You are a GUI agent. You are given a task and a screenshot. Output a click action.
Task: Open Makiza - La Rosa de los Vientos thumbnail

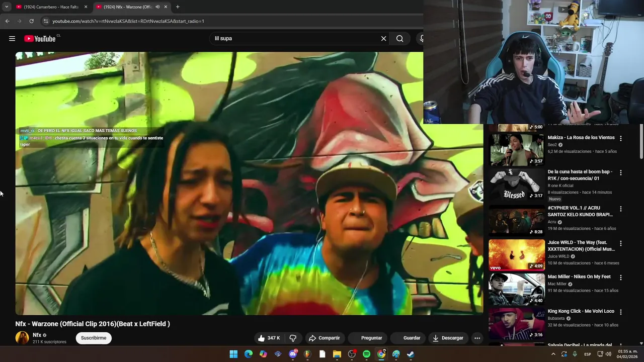[517, 149]
